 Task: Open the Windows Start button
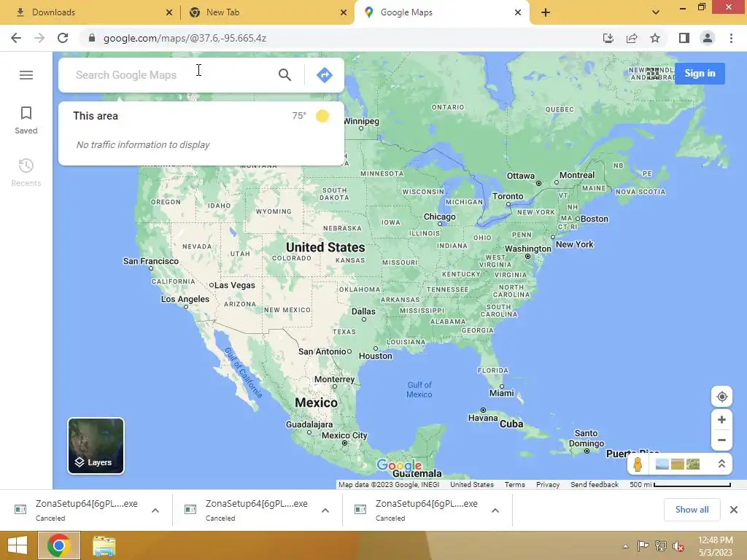click(18, 545)
